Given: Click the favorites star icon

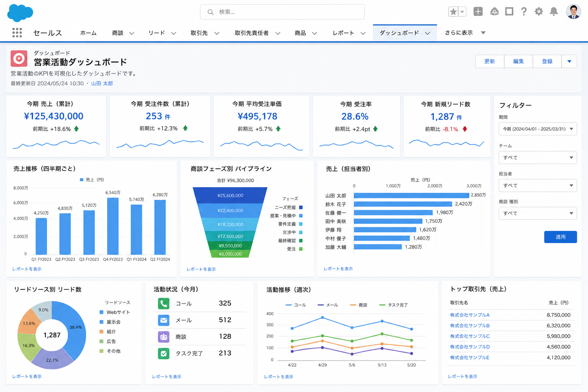Looking at the screenshot, I should click(x=453, y=12).
